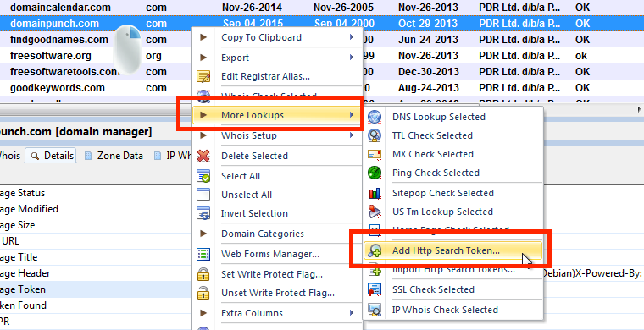Select the goodkeywords.com row
Viewport: 644px width, 330px height.
(322, 88)
